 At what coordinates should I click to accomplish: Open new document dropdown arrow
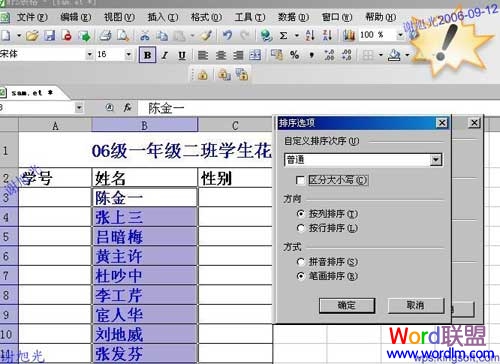[19, 35]
